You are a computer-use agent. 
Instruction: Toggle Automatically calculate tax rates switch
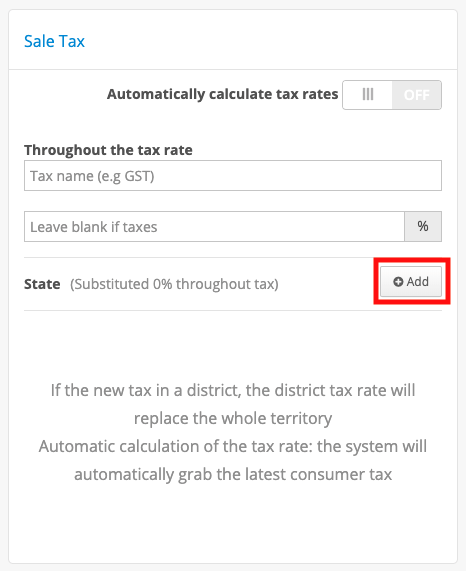(392, 95)
